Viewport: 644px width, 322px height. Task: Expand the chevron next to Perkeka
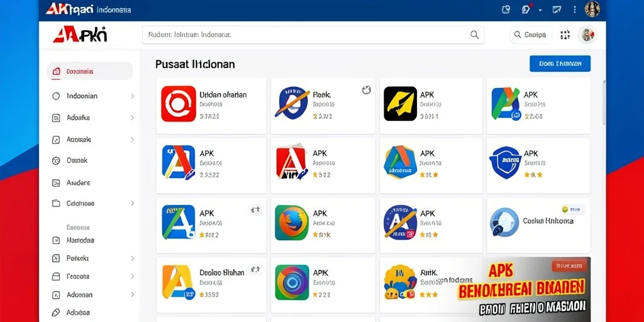pos(132,258)
